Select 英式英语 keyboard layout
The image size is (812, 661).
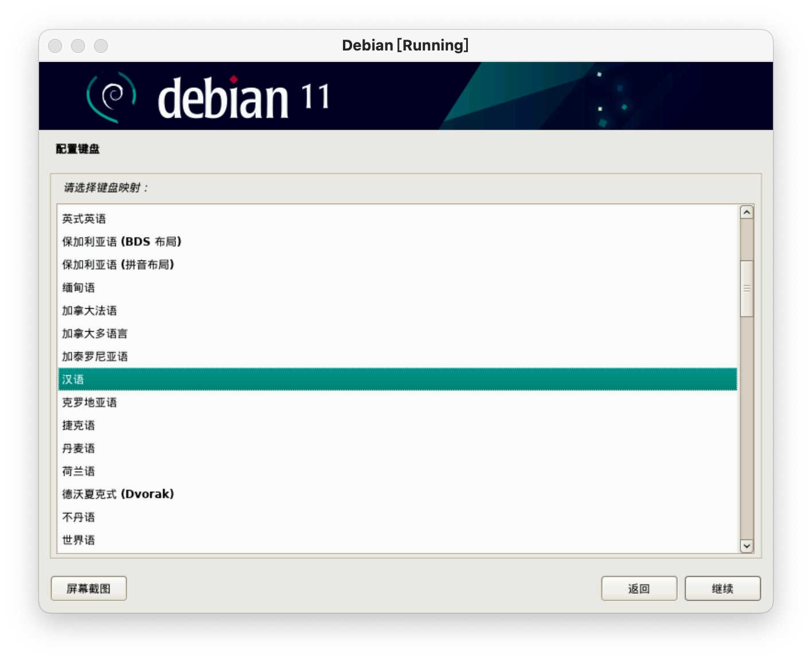click(397, 219)
